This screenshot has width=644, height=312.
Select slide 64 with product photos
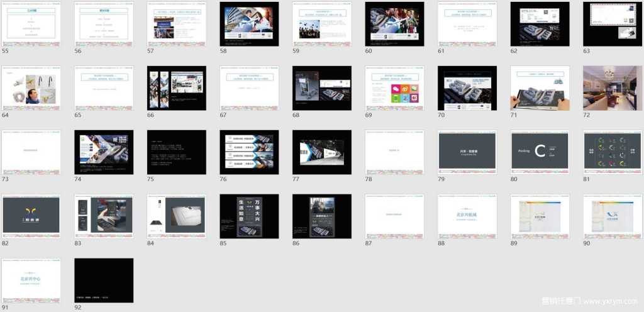pyautogui.click(x=31, y=88)
